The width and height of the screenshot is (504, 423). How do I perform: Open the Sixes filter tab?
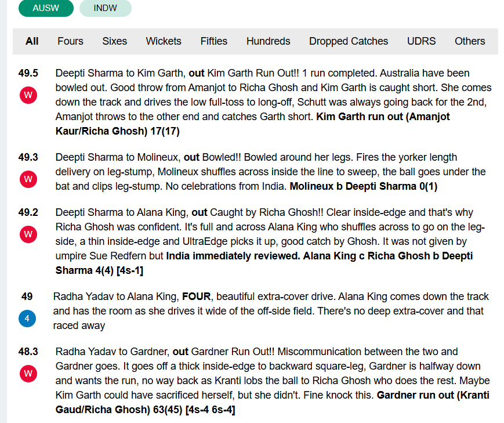point(114,41)
